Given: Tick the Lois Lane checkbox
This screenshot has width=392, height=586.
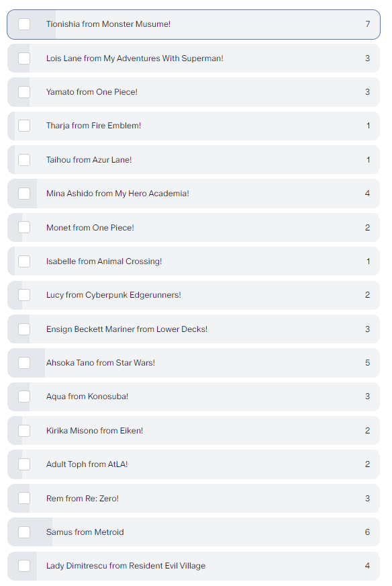Looking at the screenshot, I should tap(24, 58).
